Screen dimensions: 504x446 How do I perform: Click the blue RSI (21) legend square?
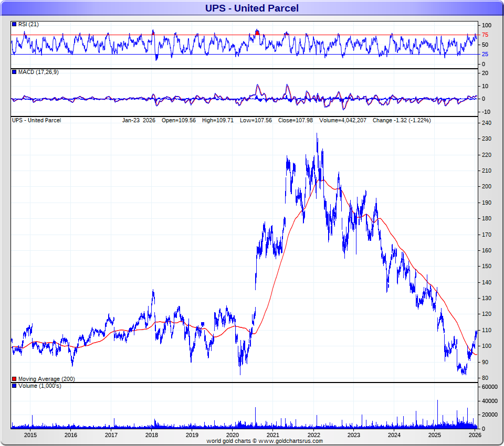point(14,24)
